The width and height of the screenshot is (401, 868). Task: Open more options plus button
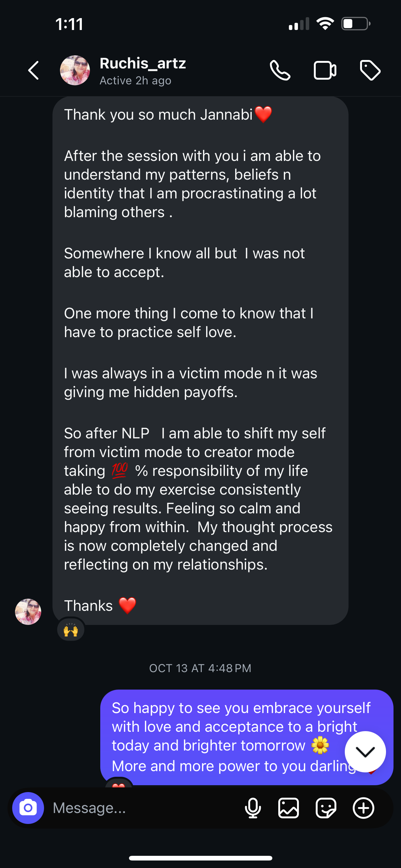(x=363, y=808)
